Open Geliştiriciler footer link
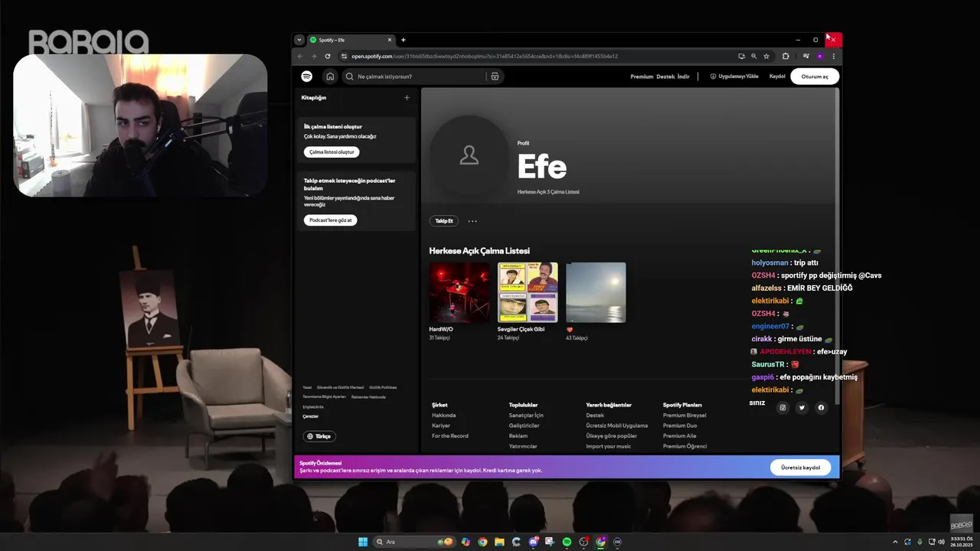 pyautogui.click(x=524, y=425)
